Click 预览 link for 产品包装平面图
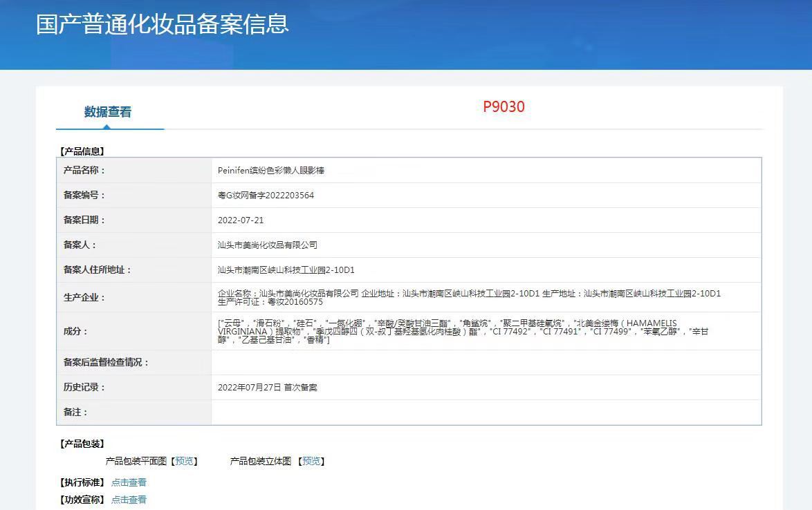The height and width of the screenshot is (510, 812). point(185,461)
